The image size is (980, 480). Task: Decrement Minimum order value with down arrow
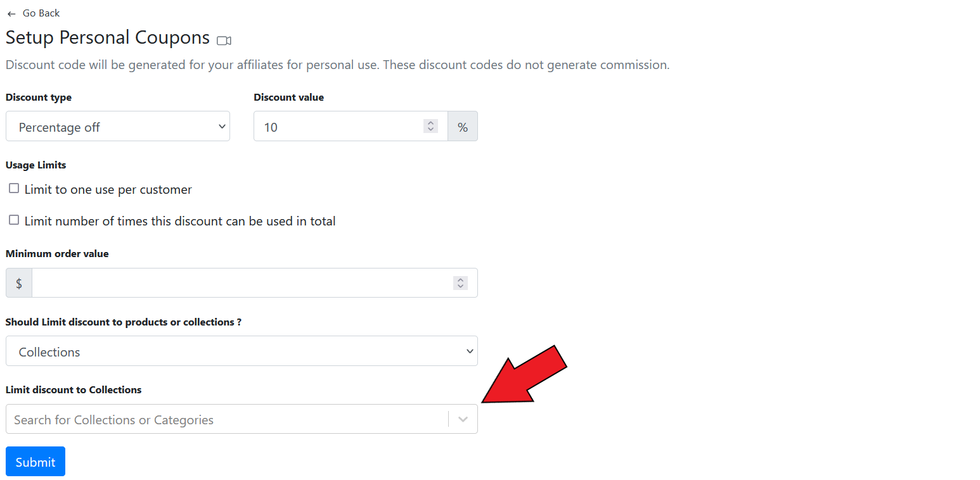tap(460, 286)
